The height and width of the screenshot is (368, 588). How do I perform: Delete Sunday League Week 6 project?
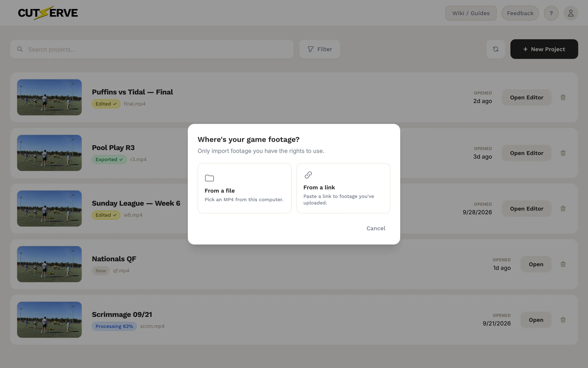(563, 209)
